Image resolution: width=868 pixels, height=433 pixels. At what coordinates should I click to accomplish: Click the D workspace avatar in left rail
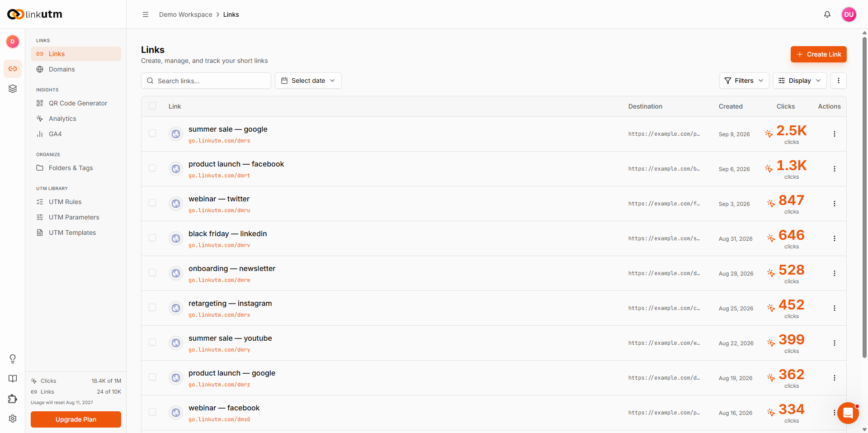pyautogui.click(x=13, y=42)
